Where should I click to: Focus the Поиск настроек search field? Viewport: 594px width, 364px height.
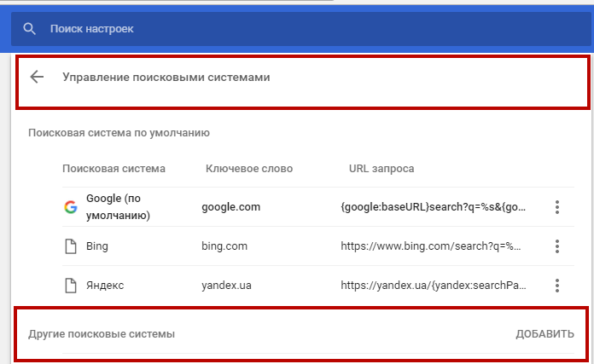click(x=301, y=29)
